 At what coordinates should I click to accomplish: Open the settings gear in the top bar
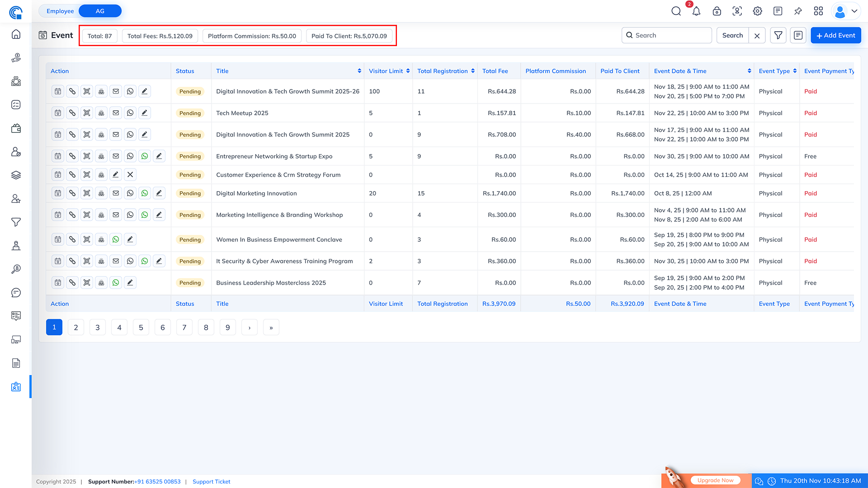point(757,11)
